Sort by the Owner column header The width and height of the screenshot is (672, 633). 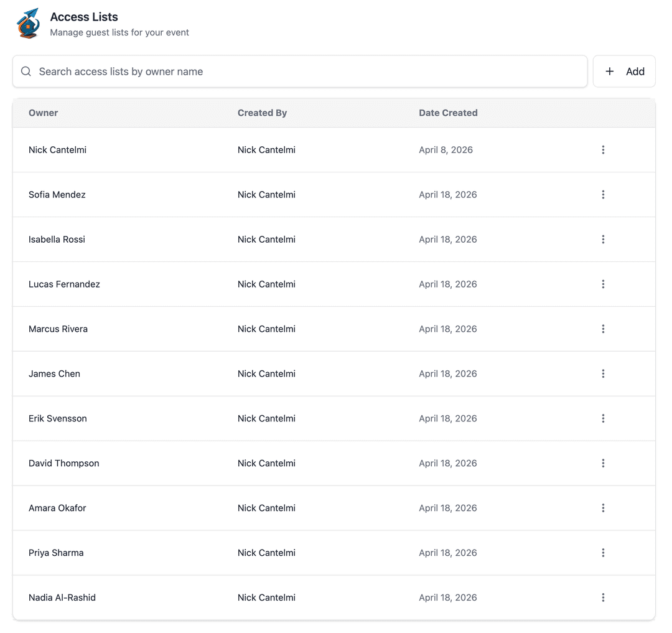pos(43,113)
